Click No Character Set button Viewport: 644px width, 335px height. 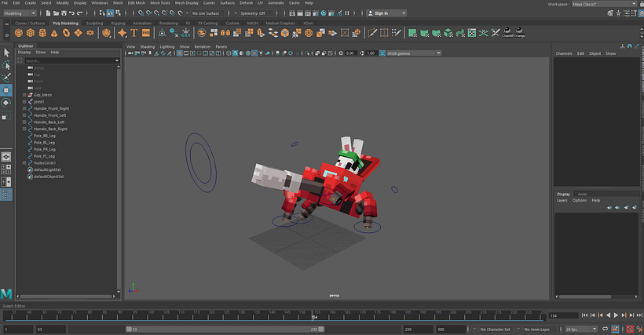[x=495, y=330]
